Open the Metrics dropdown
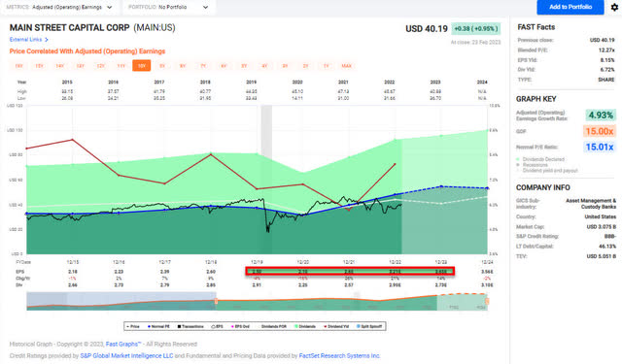The height and width of the screenshot is (364, 622). 59,7
